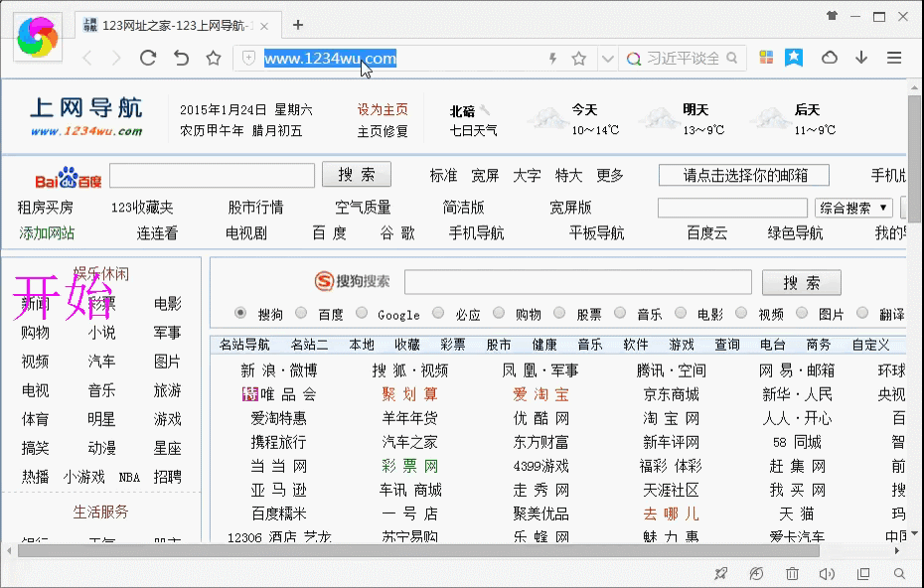The image size is (924, 588).
Task: Bookmark page with address bar star
Action: click(x=579, y=59)
